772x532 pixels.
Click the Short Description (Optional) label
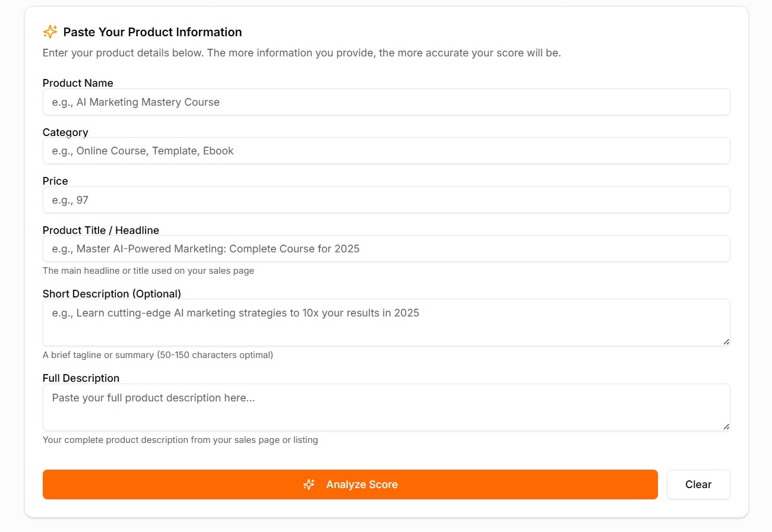pyautogui.click(x=112, y=294)
